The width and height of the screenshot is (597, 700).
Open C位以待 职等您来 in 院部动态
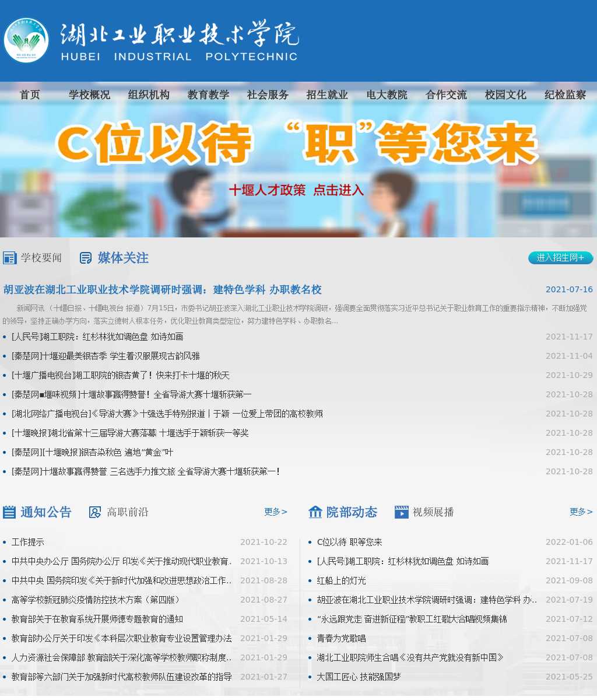click(350, 542)
